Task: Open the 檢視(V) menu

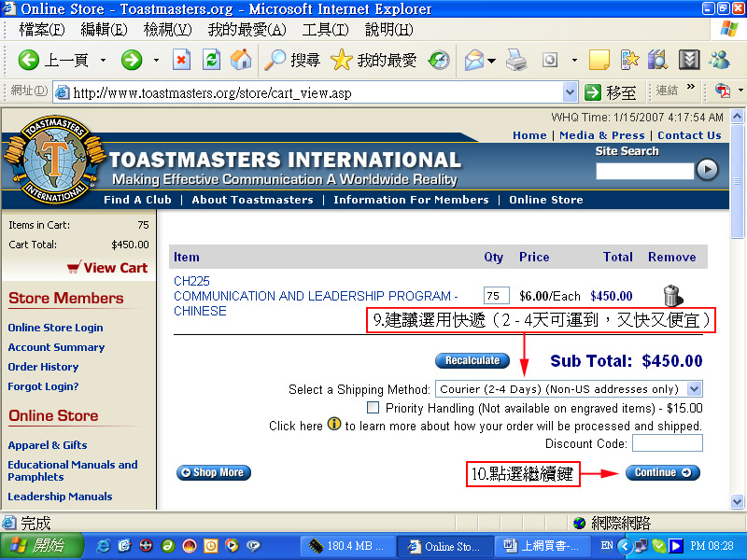Action: click(167, 30)
